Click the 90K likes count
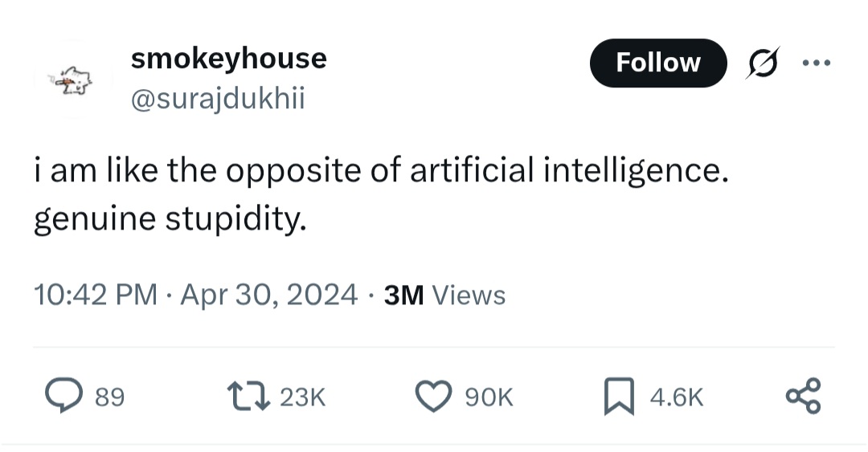The height and width of the screenshot is (452, 868). [x=489, y=397]
